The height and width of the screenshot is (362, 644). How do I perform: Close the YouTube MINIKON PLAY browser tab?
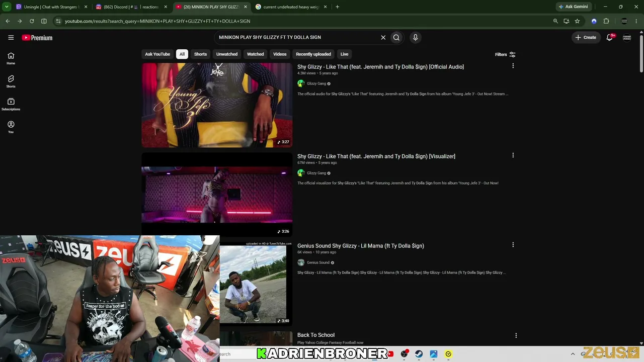coord(246,7)
